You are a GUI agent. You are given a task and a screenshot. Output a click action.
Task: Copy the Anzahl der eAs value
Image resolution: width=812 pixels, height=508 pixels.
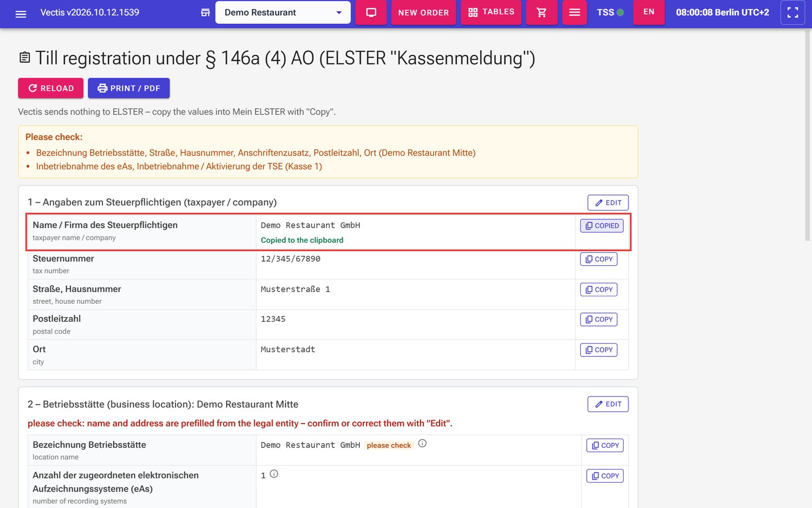[605, 476]
